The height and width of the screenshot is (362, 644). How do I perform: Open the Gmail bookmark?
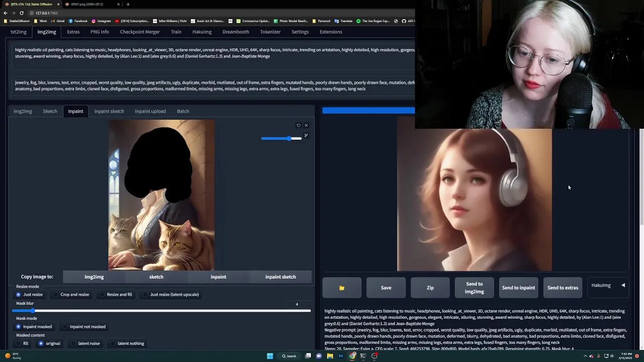click(58, 21)
